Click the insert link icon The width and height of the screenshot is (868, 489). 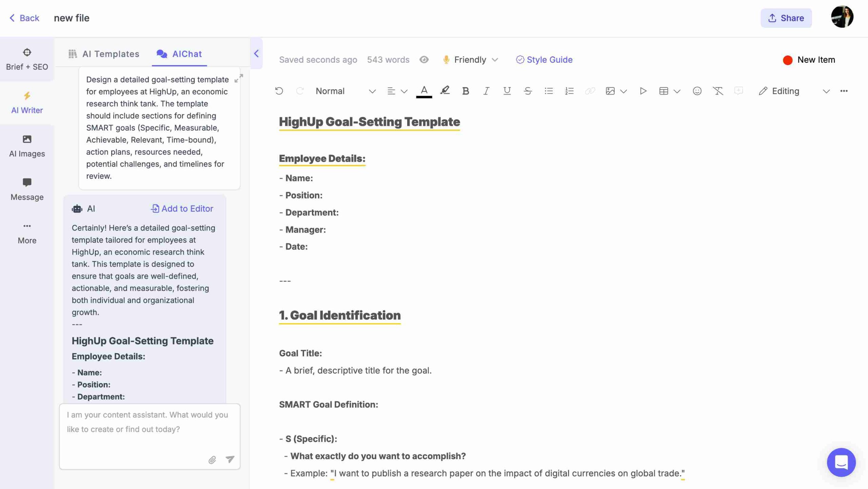click(590, 91)
